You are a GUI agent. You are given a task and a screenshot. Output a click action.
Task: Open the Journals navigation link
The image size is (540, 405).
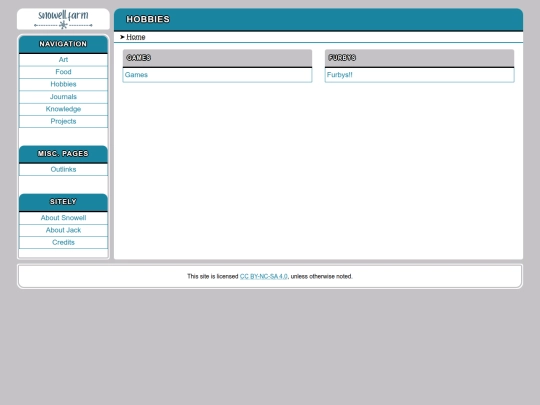63,97
